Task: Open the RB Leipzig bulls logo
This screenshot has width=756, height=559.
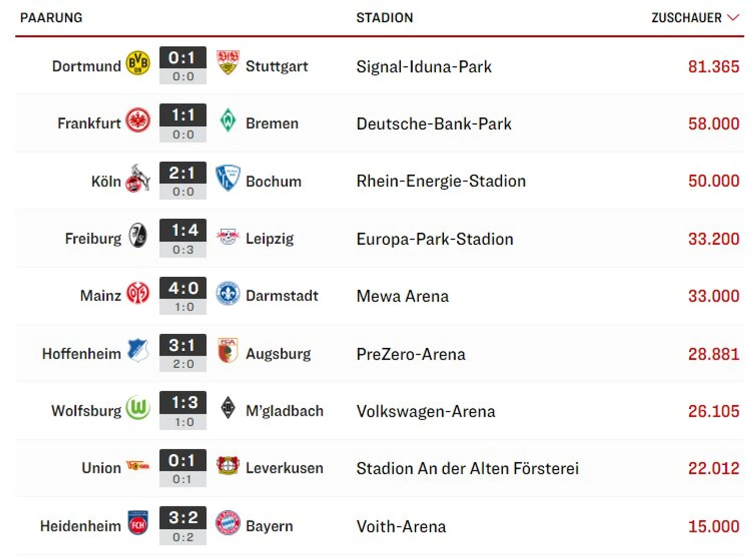Action: click(x=228, y=236)
